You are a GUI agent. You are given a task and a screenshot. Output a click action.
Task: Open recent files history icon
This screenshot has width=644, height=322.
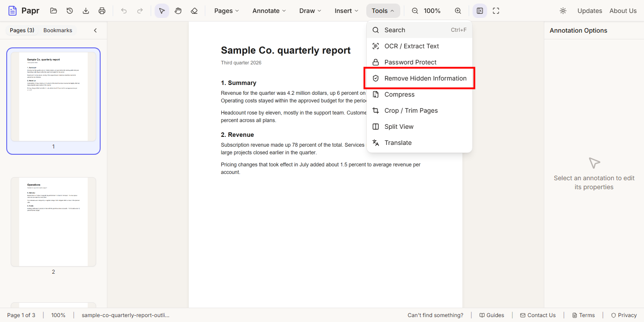[70, 11]
